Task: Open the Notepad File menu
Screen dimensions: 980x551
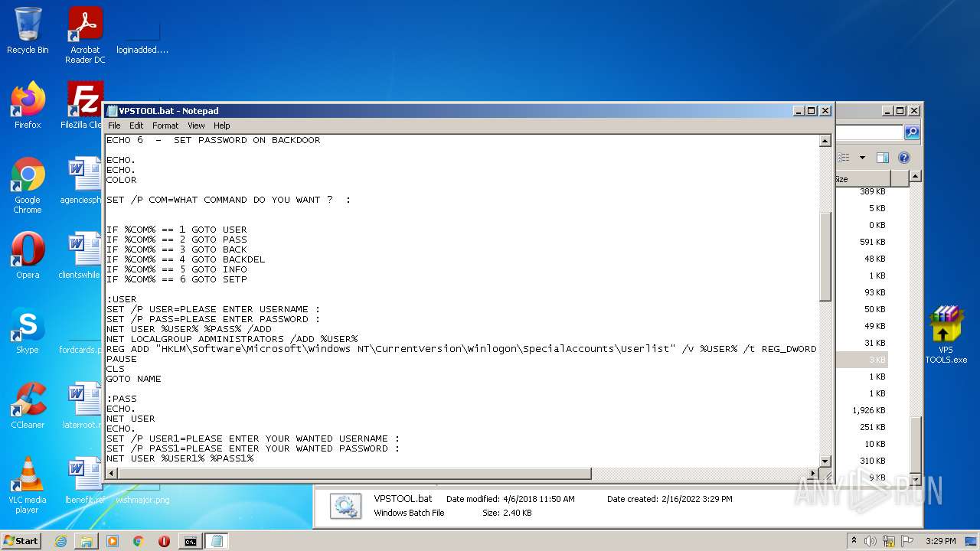Action: coord(114,126)
